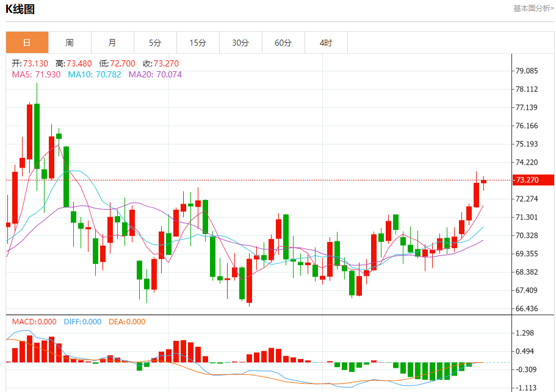This screenshot has height=392, width=556.
Task: Click the 73.270 current price label
Action: coord(533,180)
